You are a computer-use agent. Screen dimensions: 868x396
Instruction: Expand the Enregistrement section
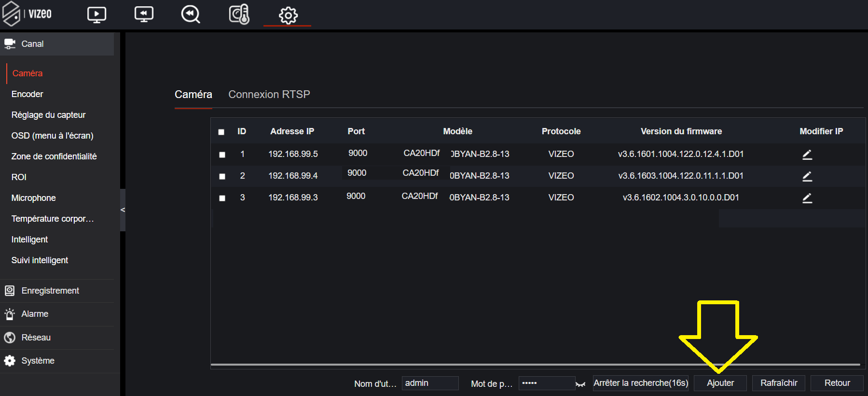(50, 291)
